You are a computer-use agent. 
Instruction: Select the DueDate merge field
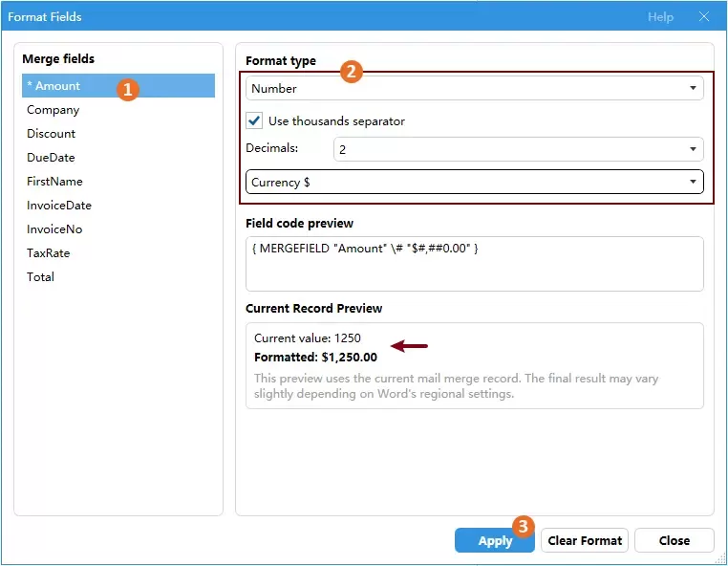click(x=118, y=158)
